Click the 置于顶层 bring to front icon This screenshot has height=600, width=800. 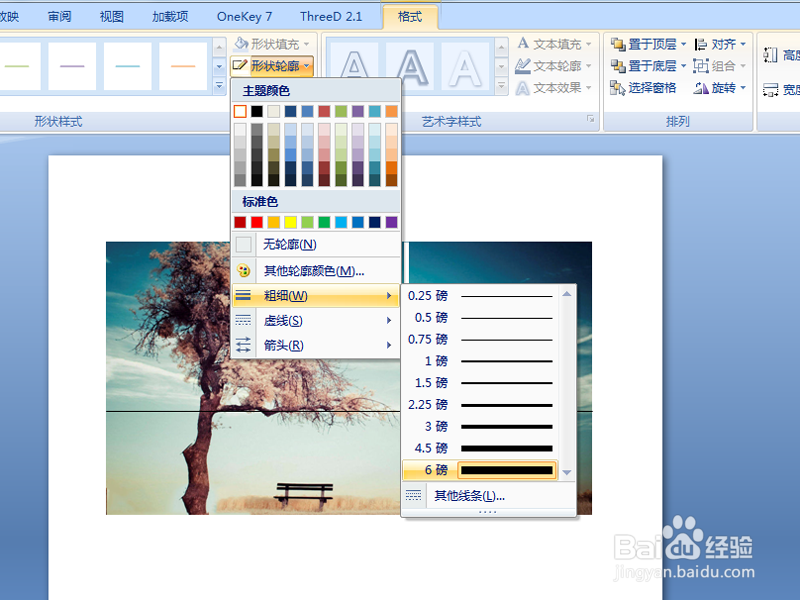click(x=618, y=44)
